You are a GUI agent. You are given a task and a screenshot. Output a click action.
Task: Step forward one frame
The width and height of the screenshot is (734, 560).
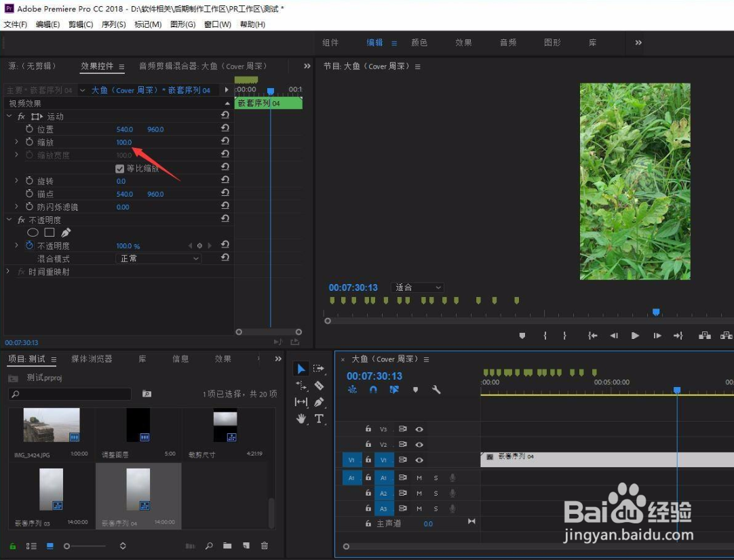point(657,336)
